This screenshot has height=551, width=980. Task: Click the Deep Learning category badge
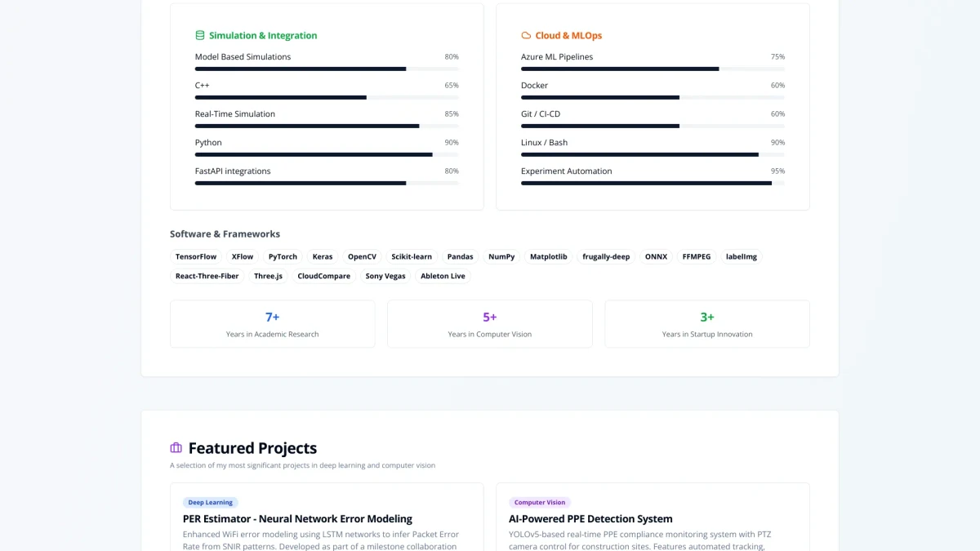tap(211, 503)
